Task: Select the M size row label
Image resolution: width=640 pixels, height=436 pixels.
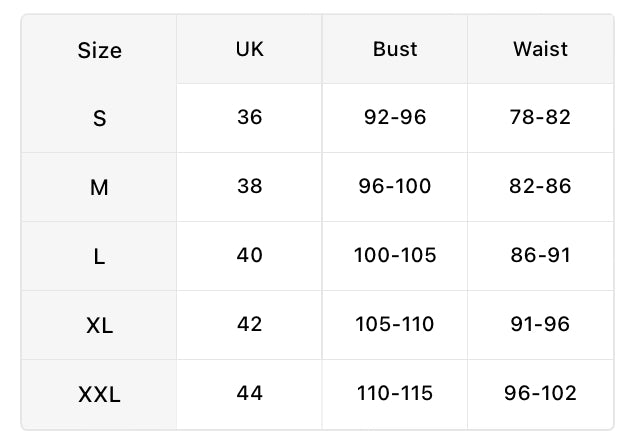Action: (x=100, y=188)
